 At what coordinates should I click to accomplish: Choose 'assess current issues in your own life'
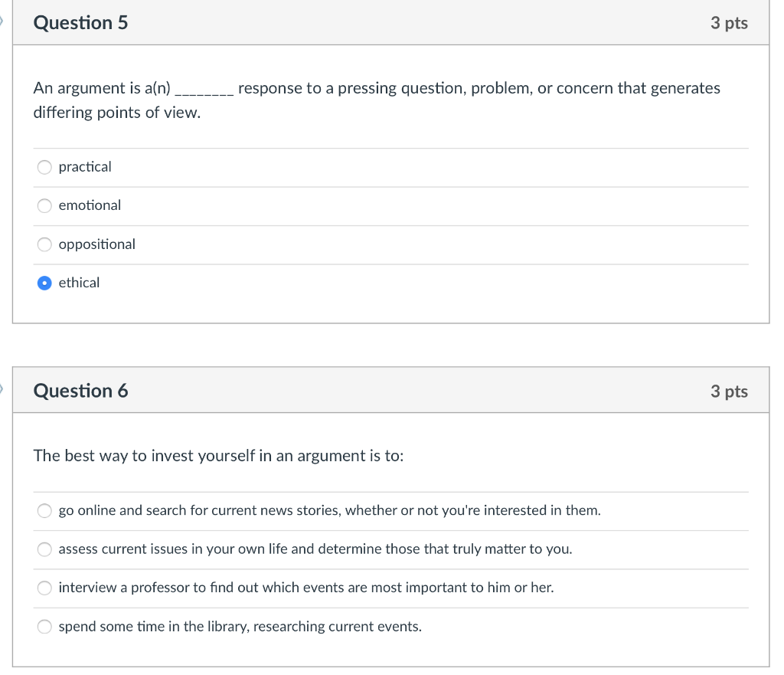44,549
